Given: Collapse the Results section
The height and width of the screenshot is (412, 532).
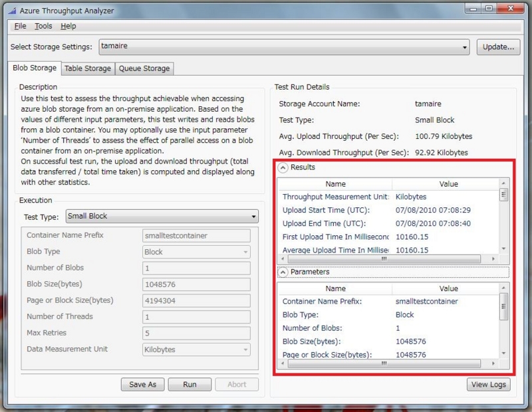Looking at the screenshot, I should pyautogui.click(x=283, y=167).
